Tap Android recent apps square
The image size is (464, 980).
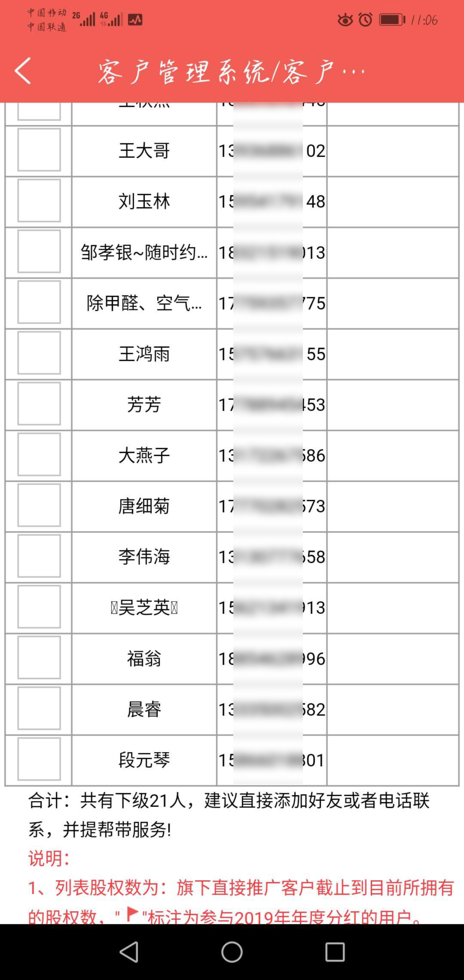click(x=335, y=952)
